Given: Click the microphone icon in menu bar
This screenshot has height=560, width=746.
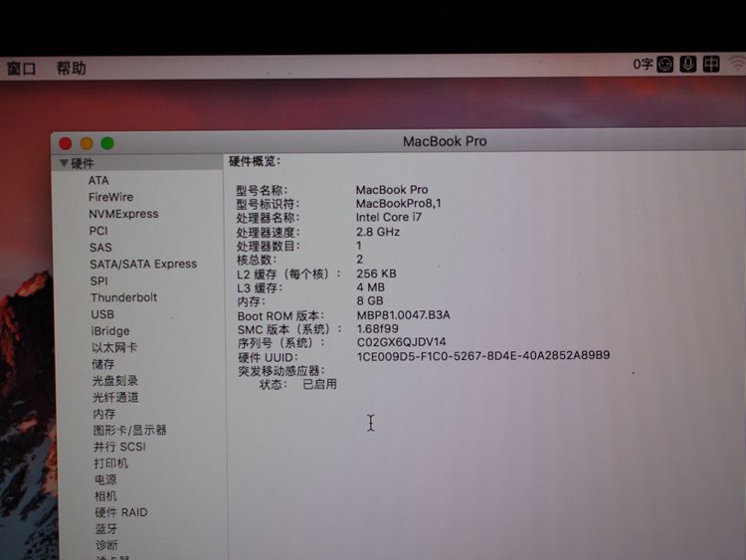Looking at the screenshot, I should point(688,64).
